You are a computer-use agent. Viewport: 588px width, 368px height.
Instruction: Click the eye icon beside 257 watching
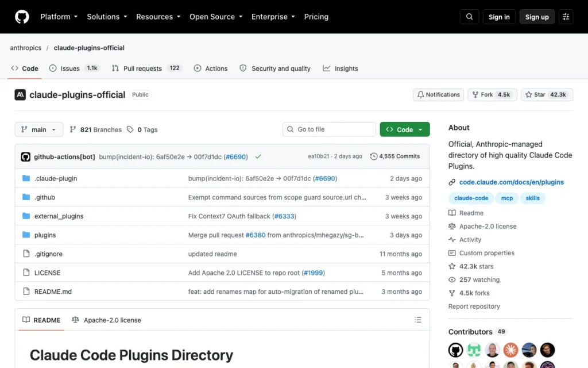(452, 280)
